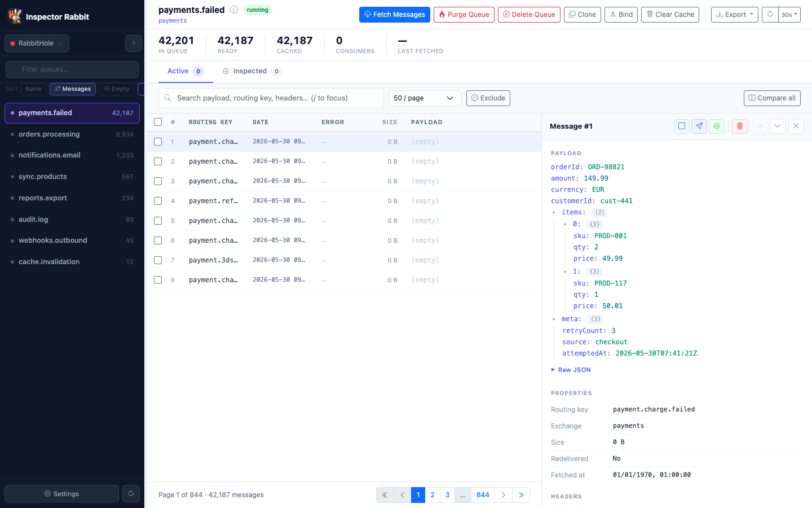Open the webhooks.outbound queue
The height and width of the screenshot is (508, 812).
point(72,240)
